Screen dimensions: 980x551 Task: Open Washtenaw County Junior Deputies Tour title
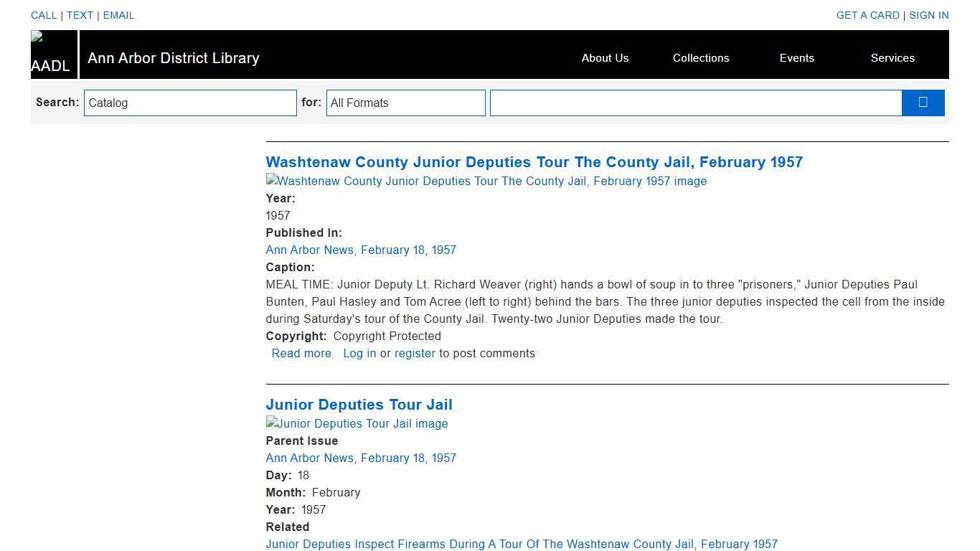534,162
